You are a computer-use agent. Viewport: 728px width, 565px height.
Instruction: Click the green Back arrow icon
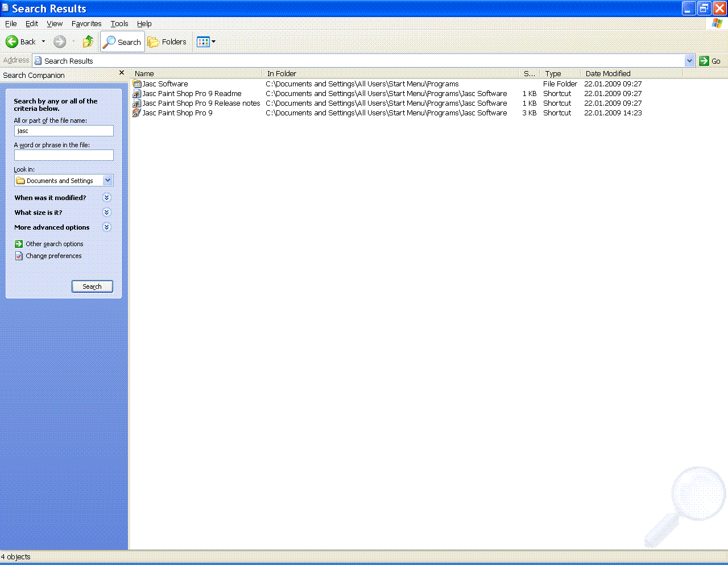tap(12, 41)
